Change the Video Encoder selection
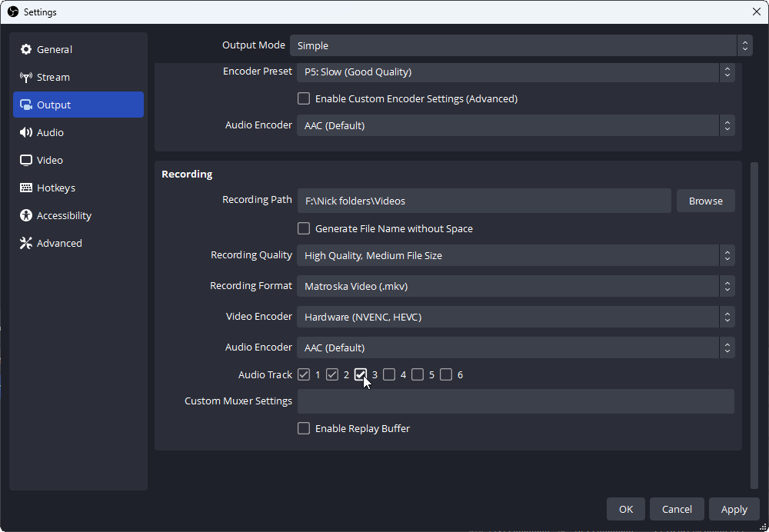The image size is (769, 532). 515,318
